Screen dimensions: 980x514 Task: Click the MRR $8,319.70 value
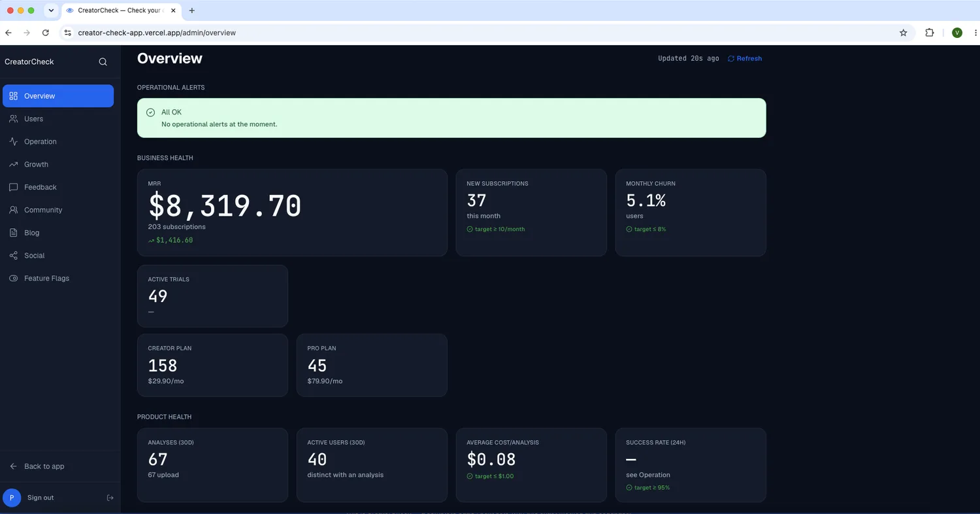pos(225,205)
